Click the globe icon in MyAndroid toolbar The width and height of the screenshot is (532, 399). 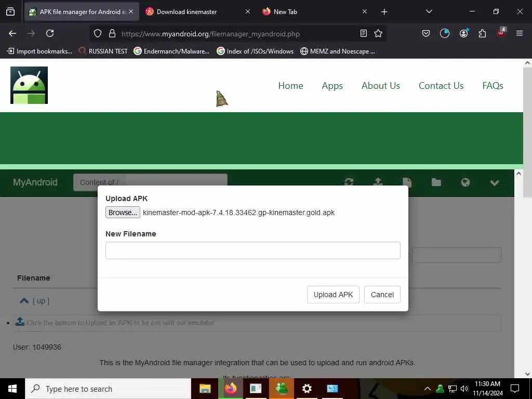click(465, 182)
